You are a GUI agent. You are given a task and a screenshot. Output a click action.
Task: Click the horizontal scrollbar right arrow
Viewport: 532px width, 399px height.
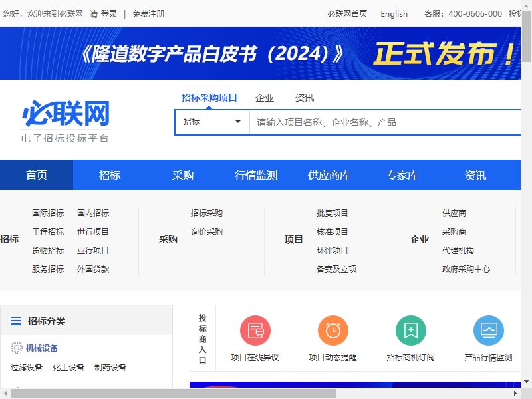point(515,394)
